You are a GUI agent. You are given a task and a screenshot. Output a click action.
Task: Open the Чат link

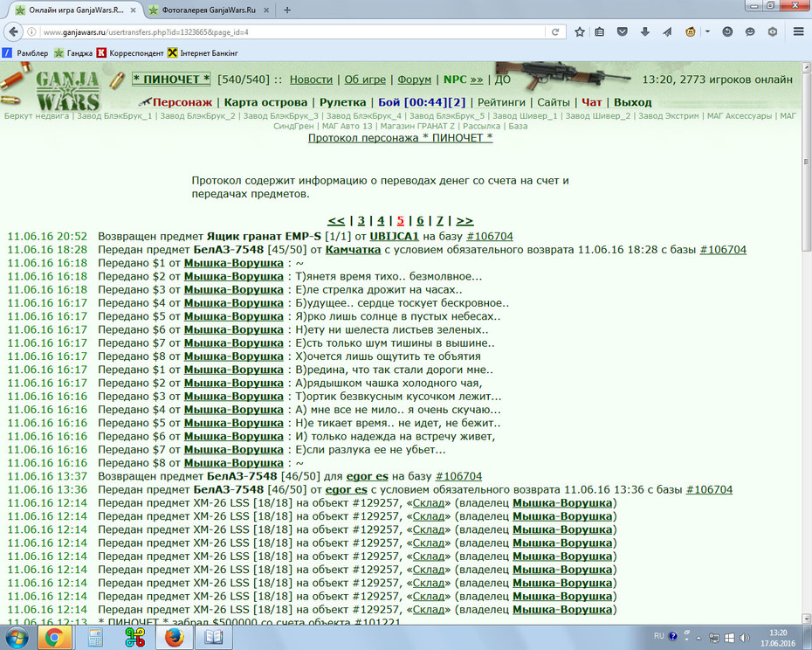[591, 102]
